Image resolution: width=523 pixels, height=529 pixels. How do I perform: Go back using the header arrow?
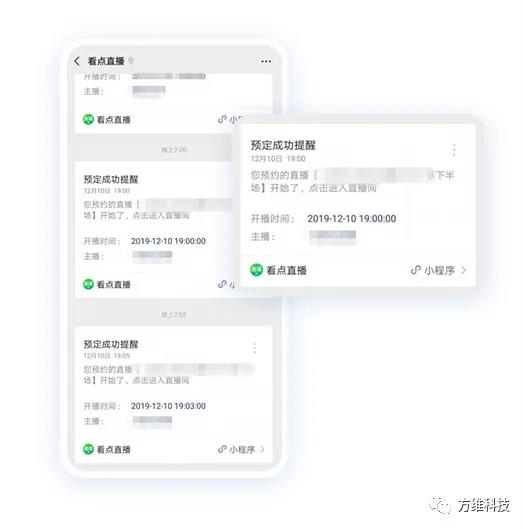(x=77, y=61)
